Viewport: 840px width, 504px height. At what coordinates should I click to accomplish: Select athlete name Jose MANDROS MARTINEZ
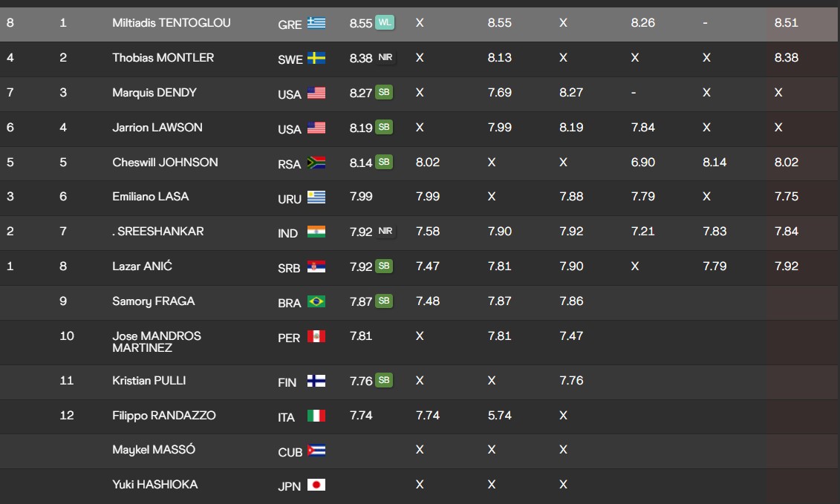157,341
